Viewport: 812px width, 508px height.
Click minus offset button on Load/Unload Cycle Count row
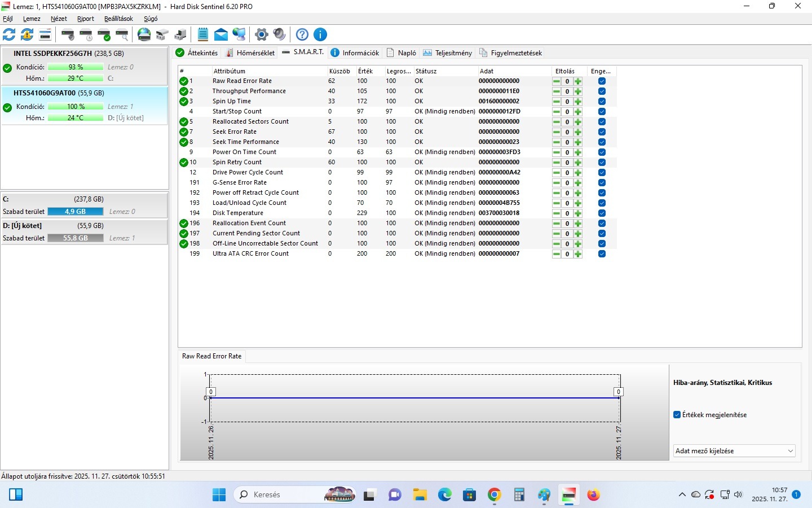coord(557,203)
